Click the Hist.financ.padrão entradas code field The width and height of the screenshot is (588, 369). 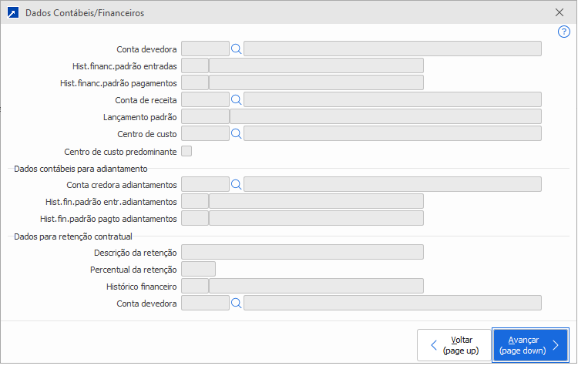pos(194,65)
